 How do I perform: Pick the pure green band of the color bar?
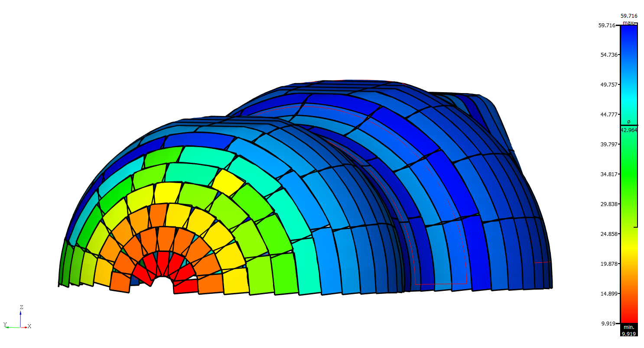[x=629, y=174]
